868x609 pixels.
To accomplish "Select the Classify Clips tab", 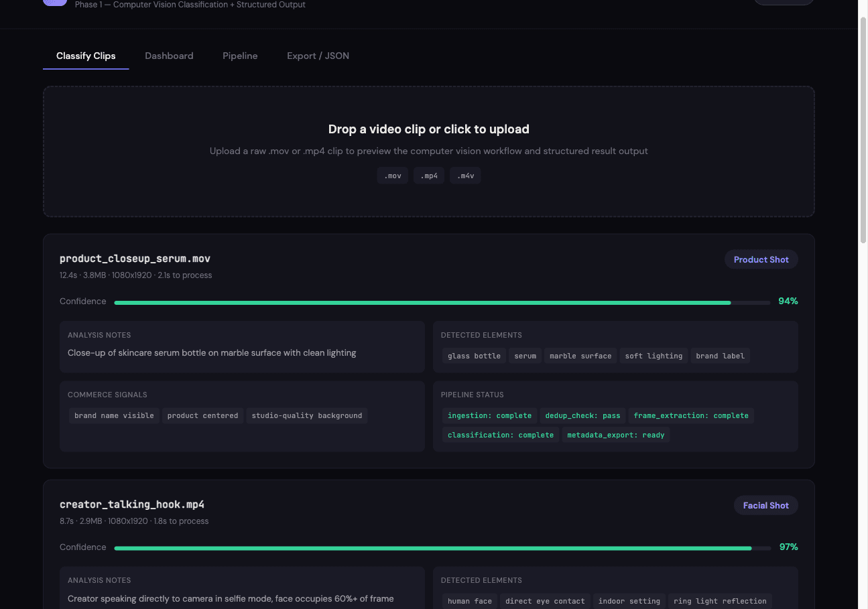I will (86, 56).
